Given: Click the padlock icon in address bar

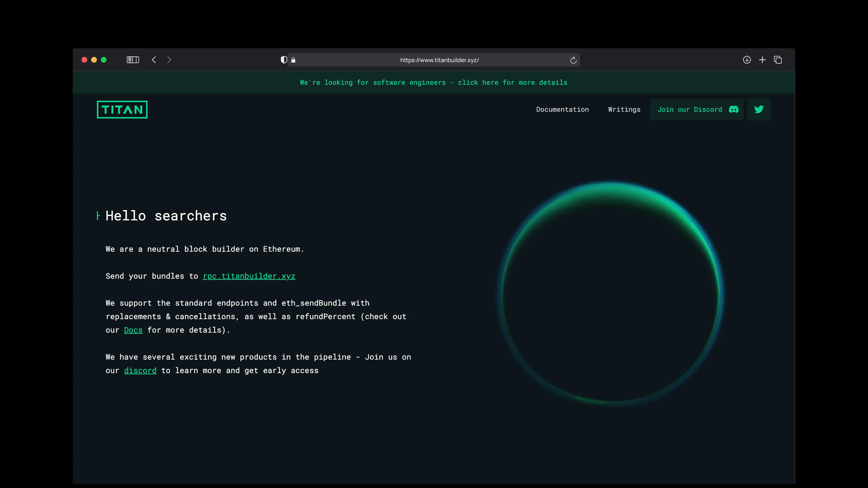Looking at the screenshot, I should pos(293,60).
